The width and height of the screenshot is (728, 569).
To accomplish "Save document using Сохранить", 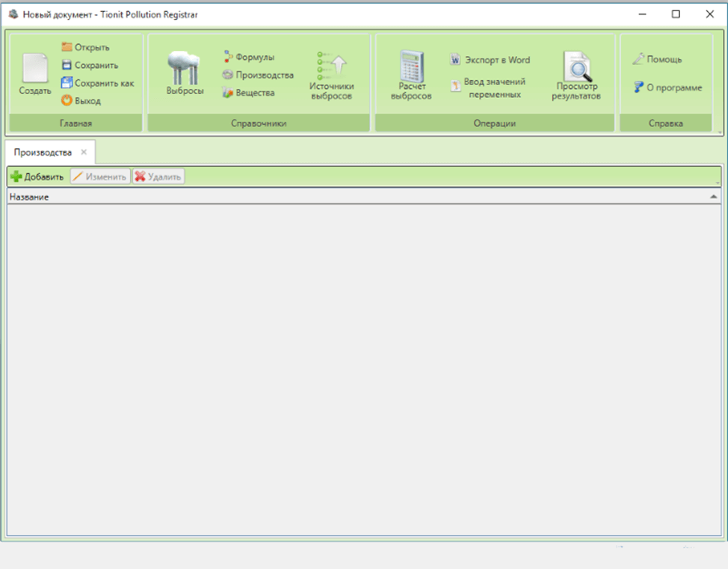I will click(x=89, y=65).
